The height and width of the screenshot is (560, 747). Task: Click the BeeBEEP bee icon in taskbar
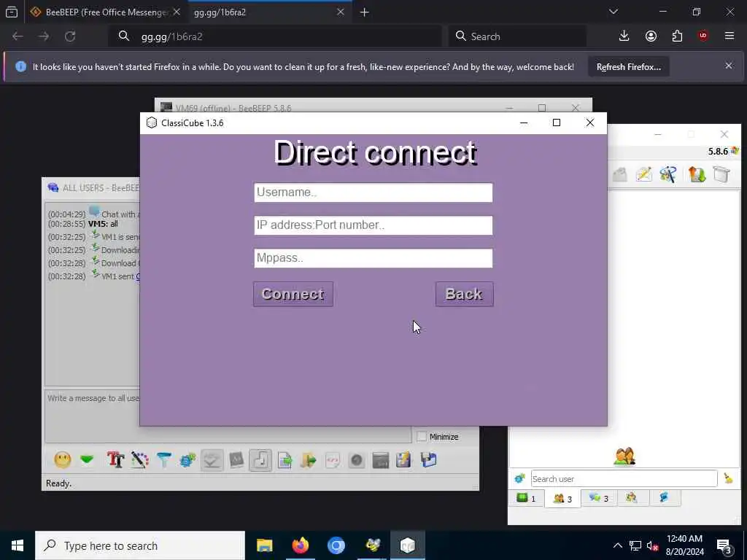[373, 545]
